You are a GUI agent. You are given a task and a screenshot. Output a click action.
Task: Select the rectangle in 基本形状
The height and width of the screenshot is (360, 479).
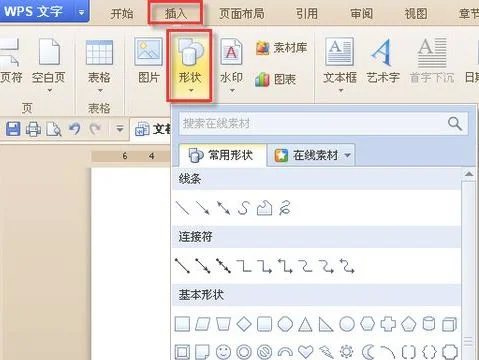point(182,324)
